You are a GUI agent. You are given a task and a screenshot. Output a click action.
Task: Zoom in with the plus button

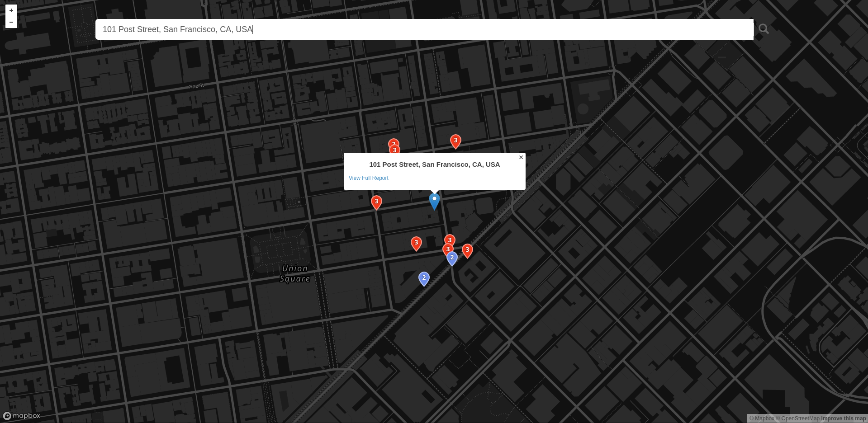11,10
